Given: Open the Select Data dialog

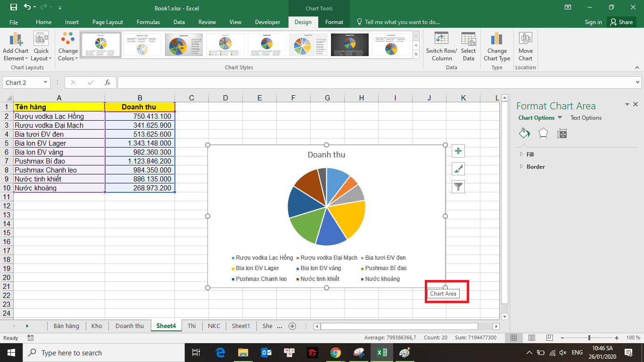Looking at the screenshot, I should click(468, 47).
